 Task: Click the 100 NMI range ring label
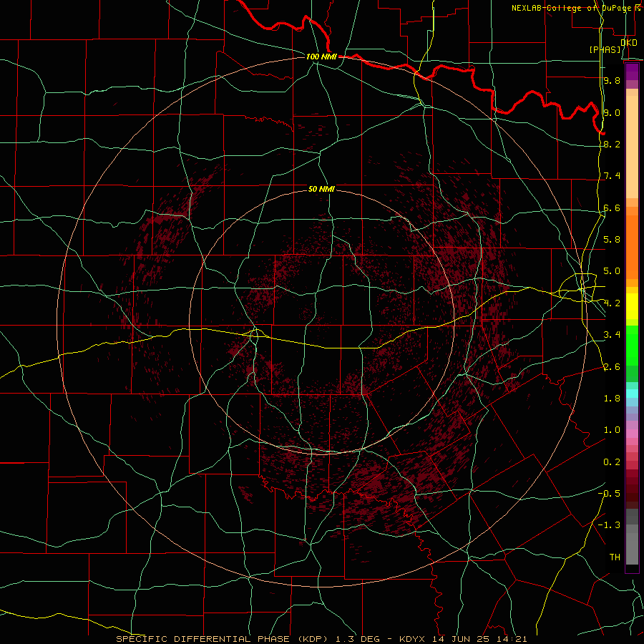pyautogui.click(x=321, y=57)
